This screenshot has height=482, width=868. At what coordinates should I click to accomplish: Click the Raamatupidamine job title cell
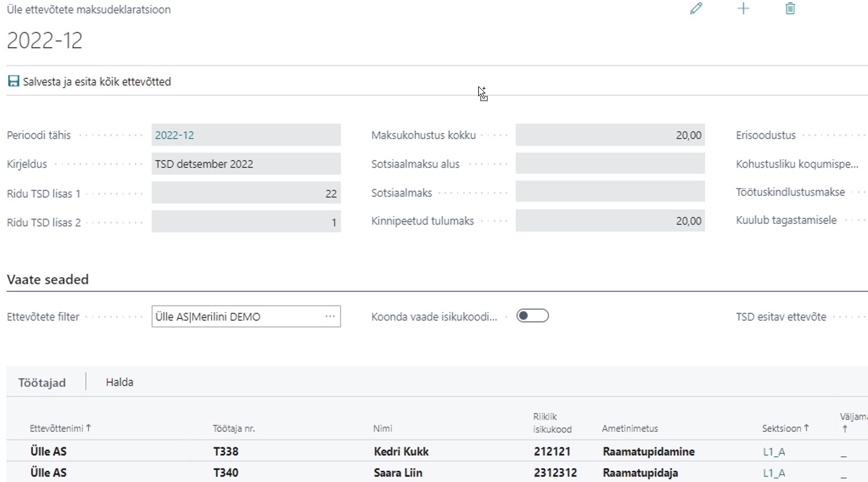(649, 451)
